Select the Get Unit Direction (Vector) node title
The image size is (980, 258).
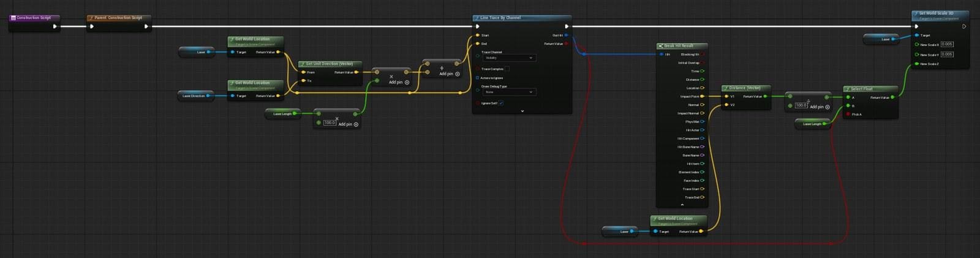point(330,64)
